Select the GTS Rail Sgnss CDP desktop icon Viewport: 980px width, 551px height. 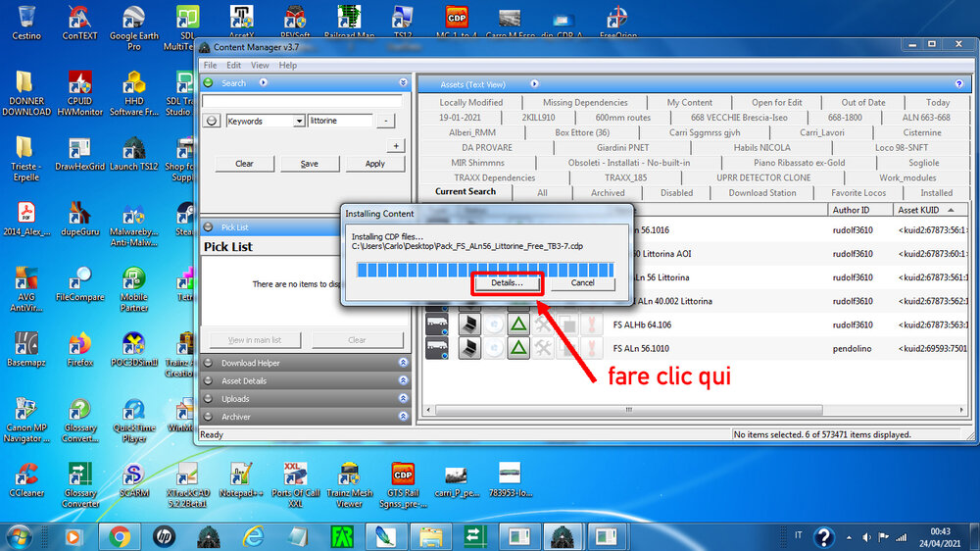tap(403, 484)
